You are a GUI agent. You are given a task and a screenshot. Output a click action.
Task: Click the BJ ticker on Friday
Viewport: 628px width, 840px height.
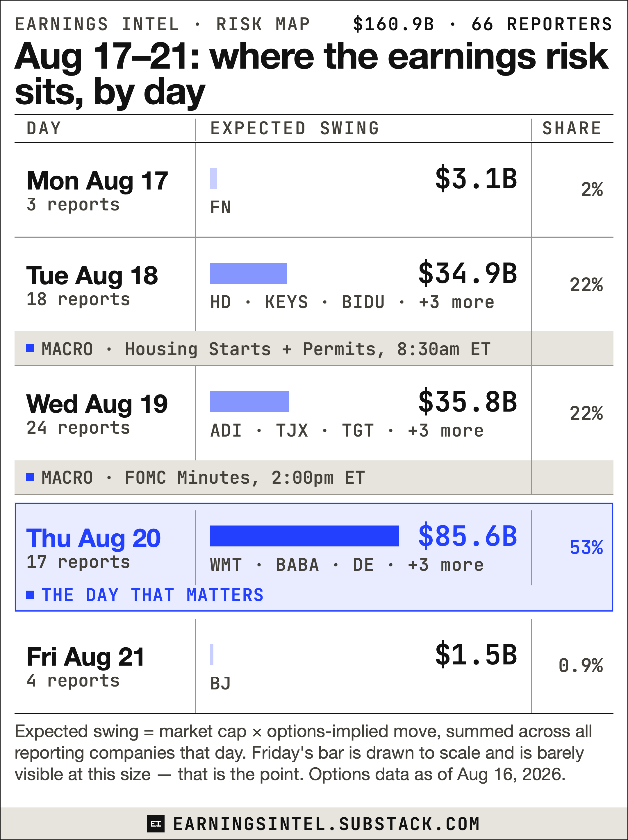221,684
